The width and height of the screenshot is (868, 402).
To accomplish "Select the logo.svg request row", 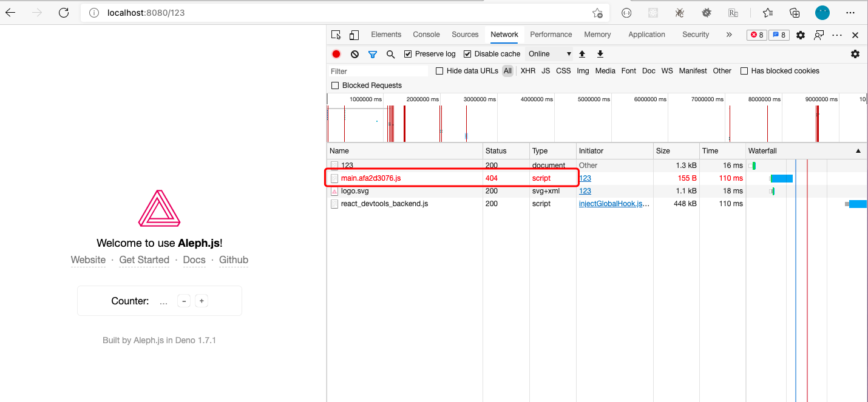I will click(597, 191).
